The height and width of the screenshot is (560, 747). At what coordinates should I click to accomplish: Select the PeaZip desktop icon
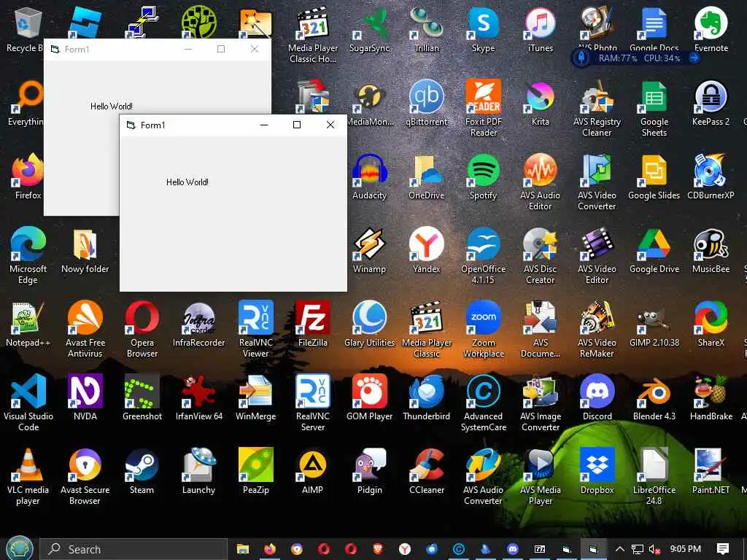256,472
